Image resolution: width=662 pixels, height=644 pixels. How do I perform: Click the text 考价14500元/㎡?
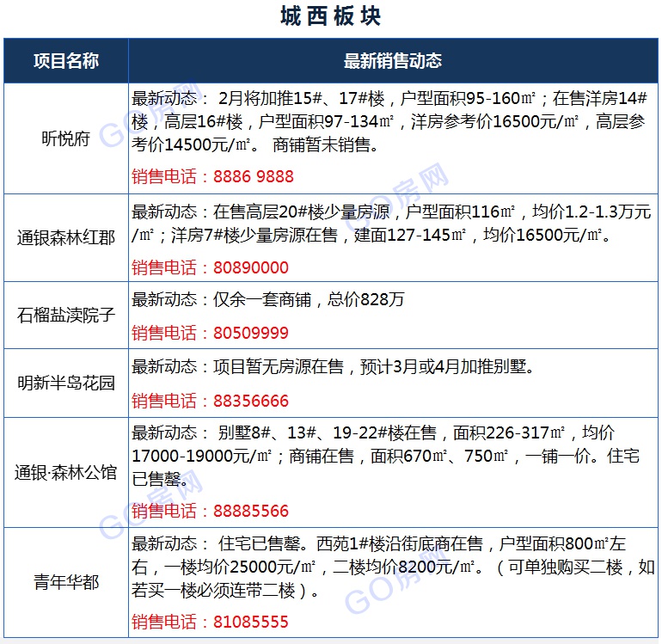pos(190,144)
